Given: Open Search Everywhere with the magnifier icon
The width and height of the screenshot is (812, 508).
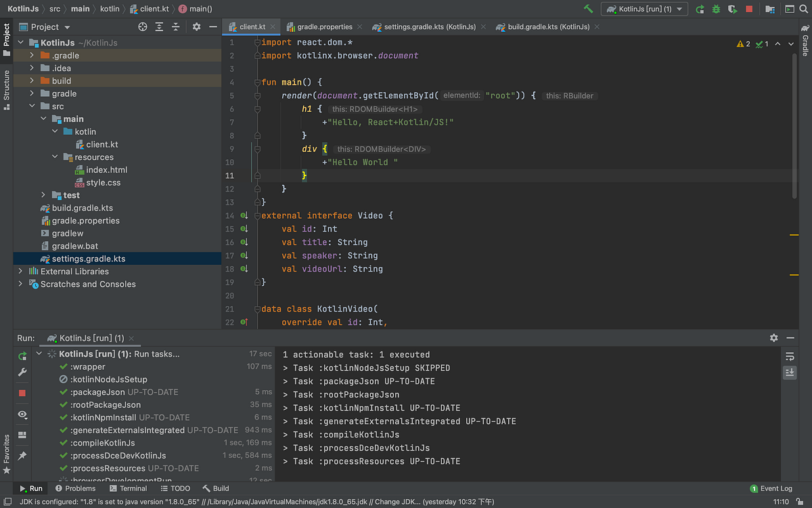Looking at the screenshot, I should pos(805,9).
